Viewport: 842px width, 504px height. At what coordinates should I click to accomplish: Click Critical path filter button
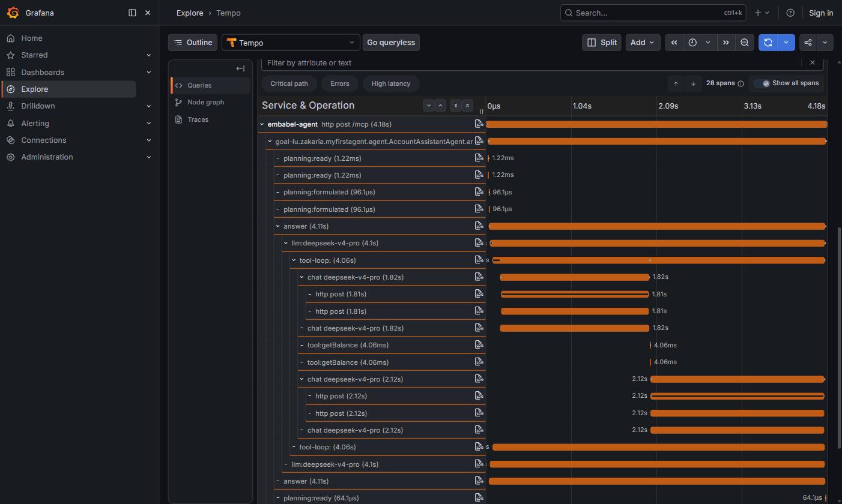tap(289, 83)
